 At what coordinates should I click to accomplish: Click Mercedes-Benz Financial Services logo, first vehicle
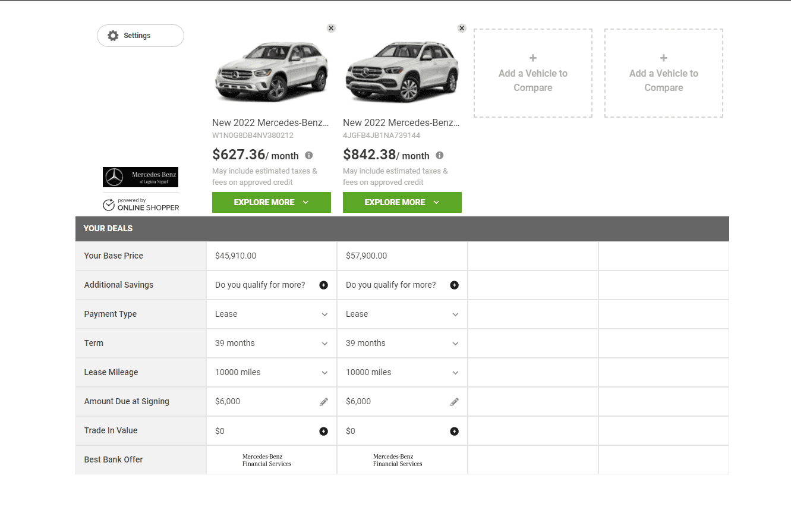267,460
